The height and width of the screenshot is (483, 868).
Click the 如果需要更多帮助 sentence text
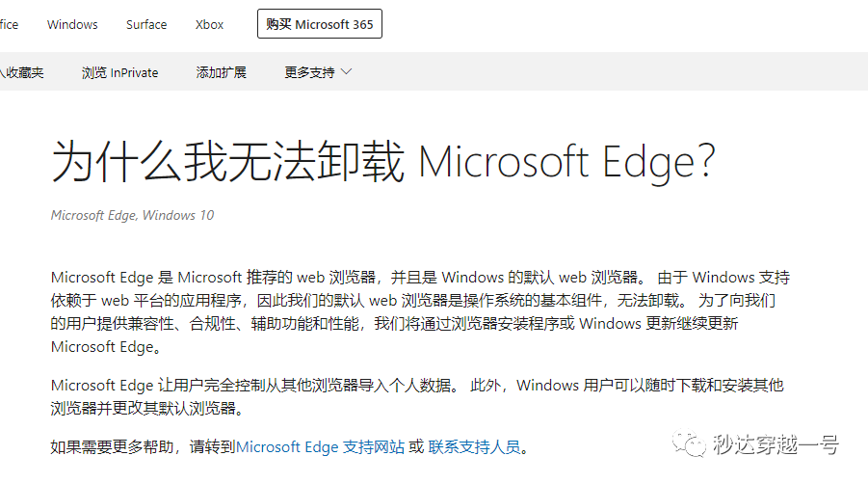click(x=143, y=446)
